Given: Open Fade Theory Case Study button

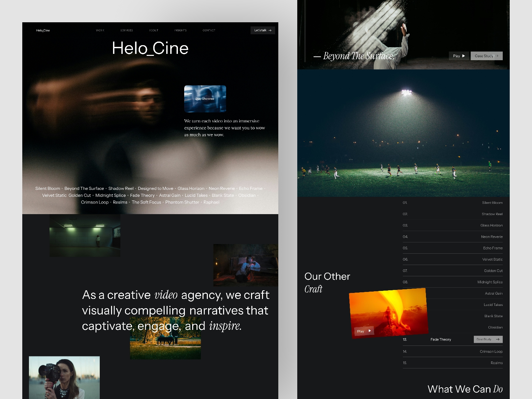Looking at the screenshot, I should [x=484, y=339].
